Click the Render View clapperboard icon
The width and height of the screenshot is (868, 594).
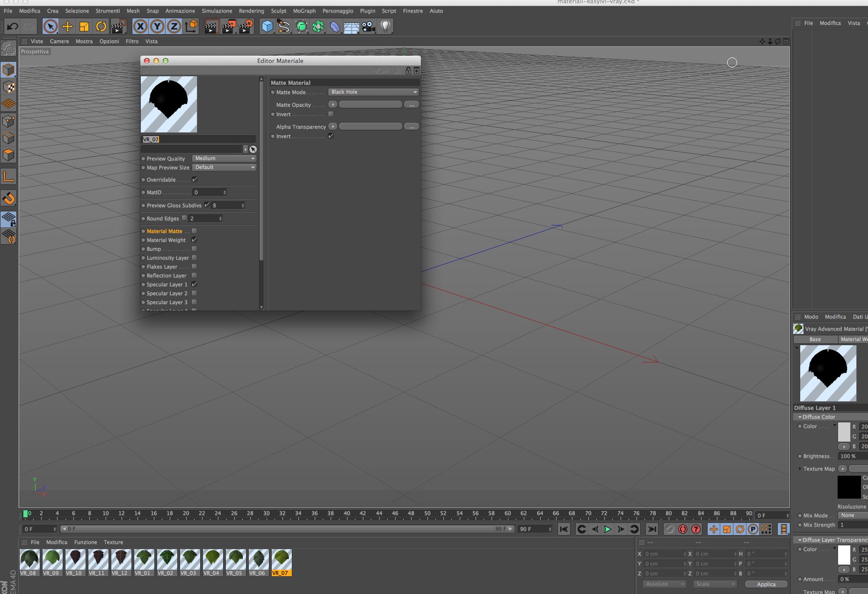tap(211, 26)
